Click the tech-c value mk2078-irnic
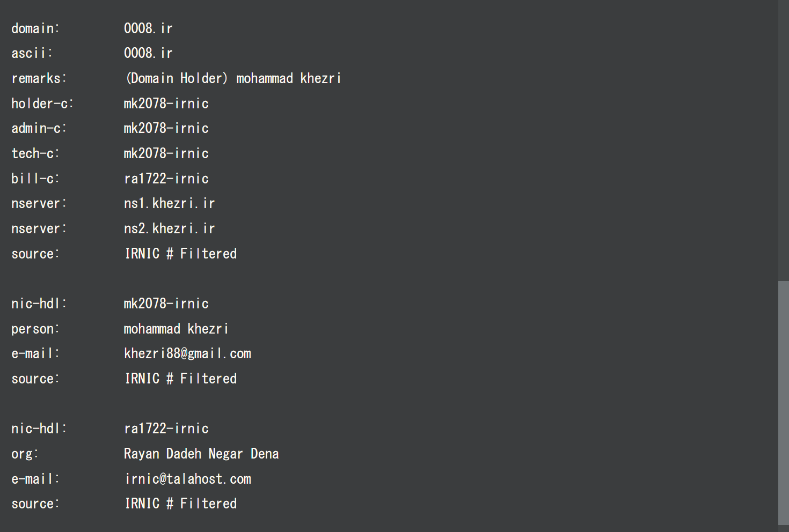 [166, 153]
